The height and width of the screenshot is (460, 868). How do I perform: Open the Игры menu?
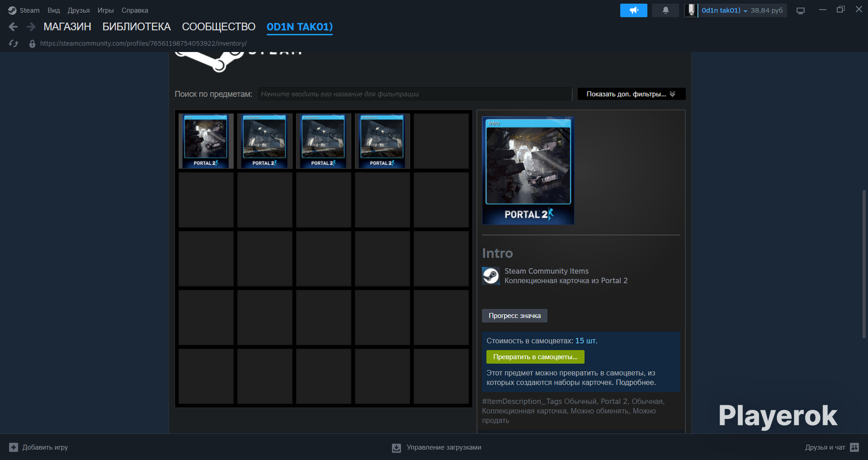pyautogui.click(x=105, y=10)
